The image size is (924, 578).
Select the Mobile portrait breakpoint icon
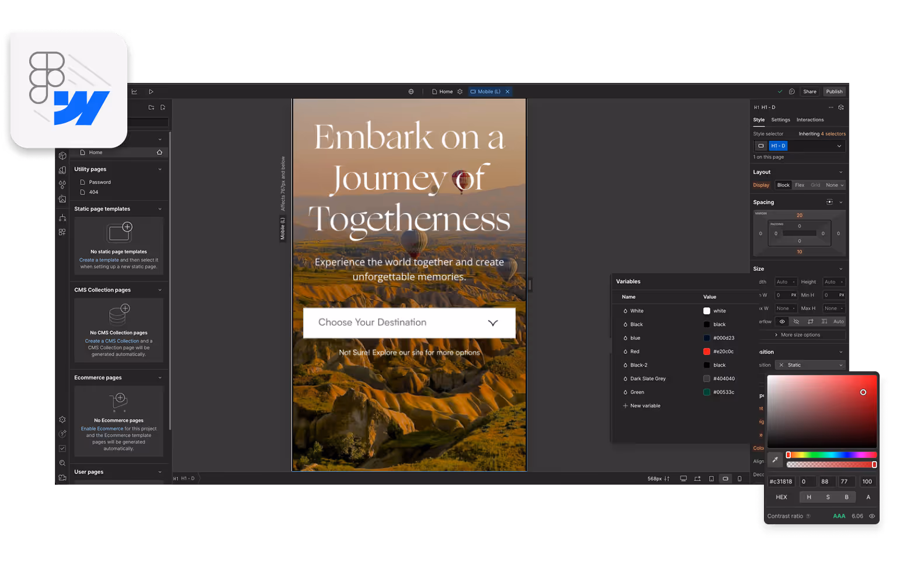pyautogui.click(x=739, y=479)
